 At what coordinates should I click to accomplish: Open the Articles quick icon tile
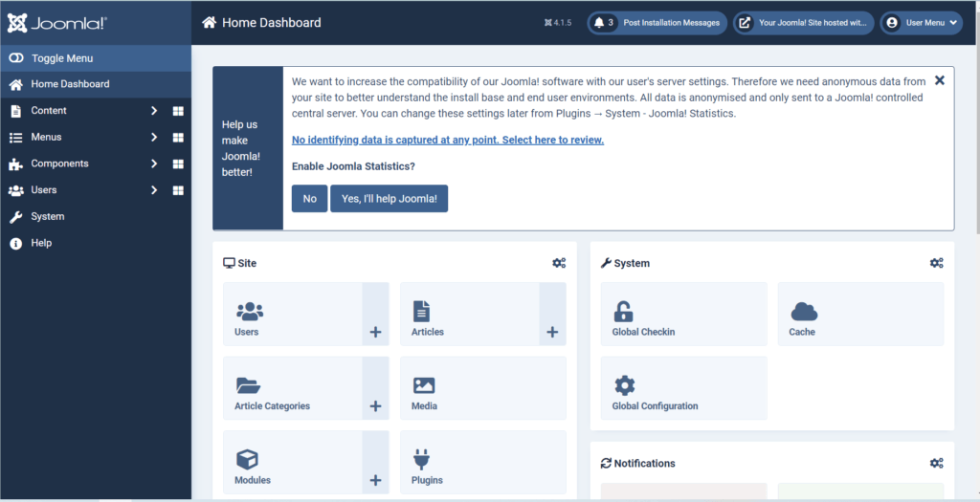[469, 314]
